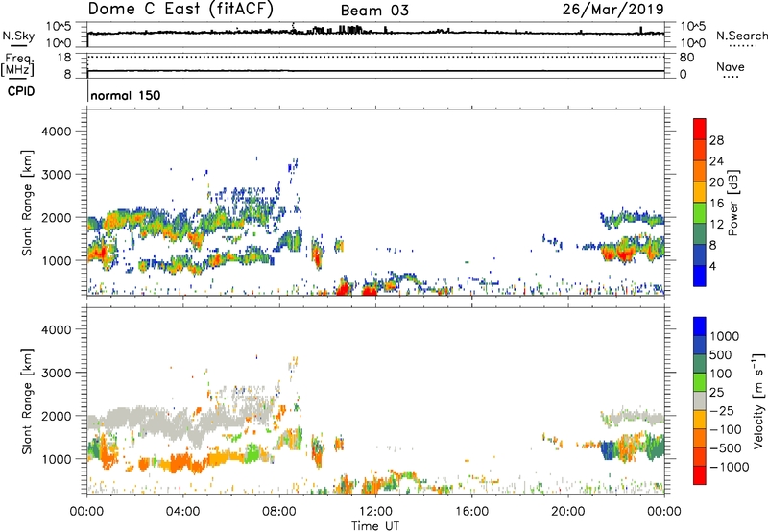The width and height of the screenshot is (768, 532).
Task: Select the "N.Search" legend label
Action: [741, 36]
